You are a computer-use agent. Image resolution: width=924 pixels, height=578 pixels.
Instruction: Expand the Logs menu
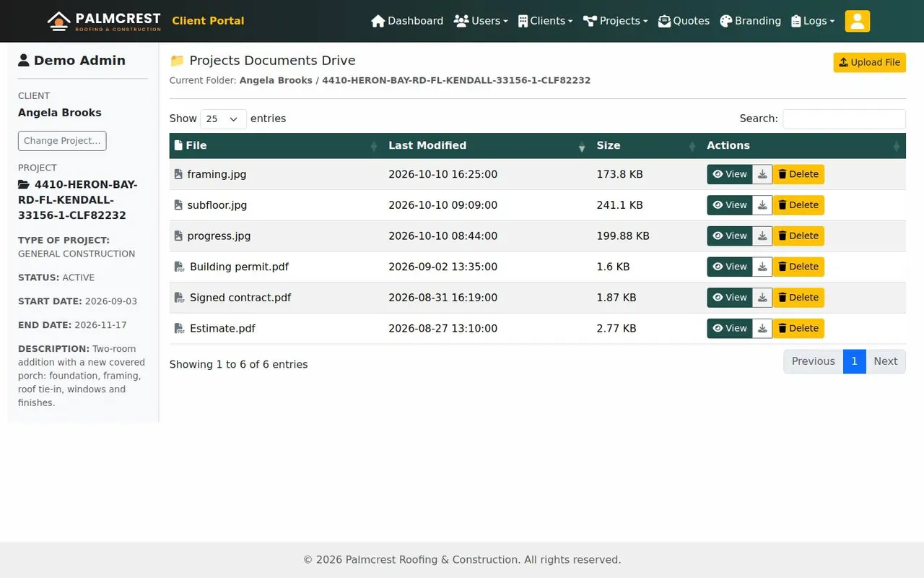pos(813,21)
